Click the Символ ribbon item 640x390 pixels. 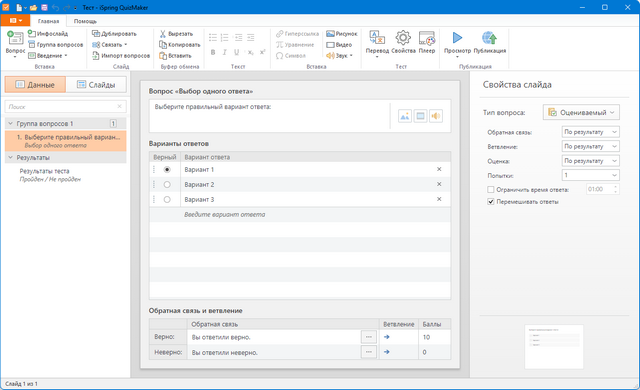pos(291,55)
